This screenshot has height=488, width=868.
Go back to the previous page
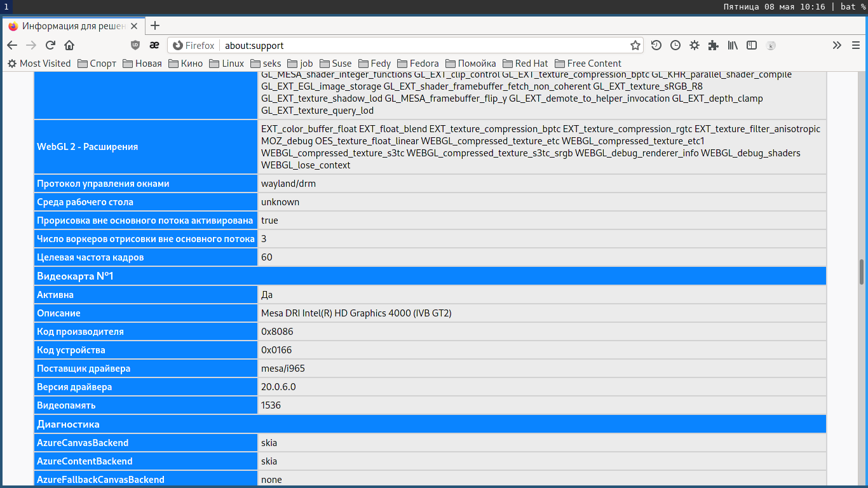(12, 45)
